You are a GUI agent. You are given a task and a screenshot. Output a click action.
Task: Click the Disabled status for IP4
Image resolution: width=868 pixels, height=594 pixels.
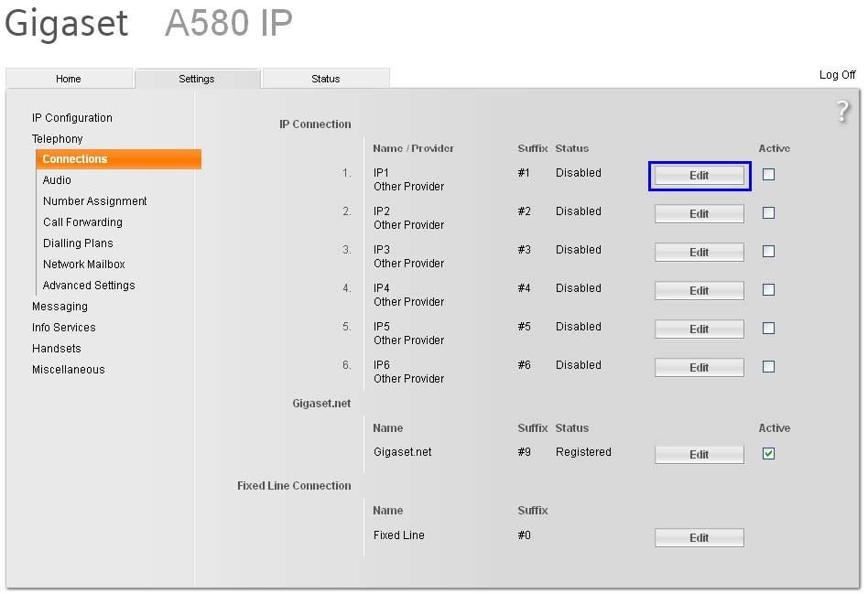(579, 288)
